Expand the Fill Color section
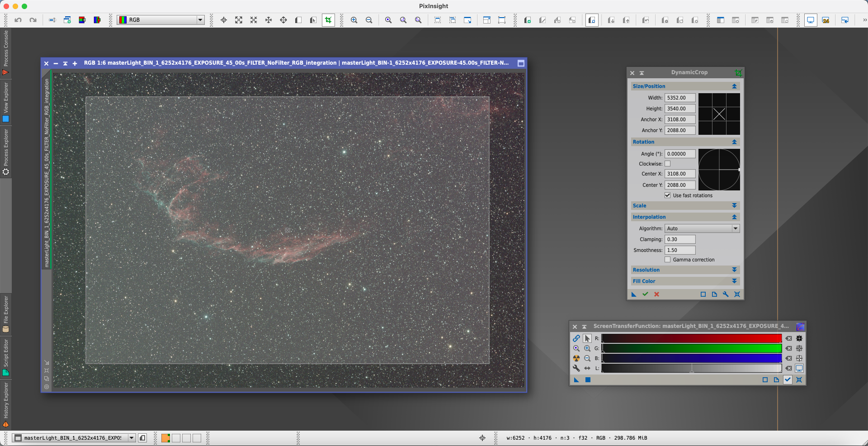Viewport: 868px width, 446px height. pos(734,281)
